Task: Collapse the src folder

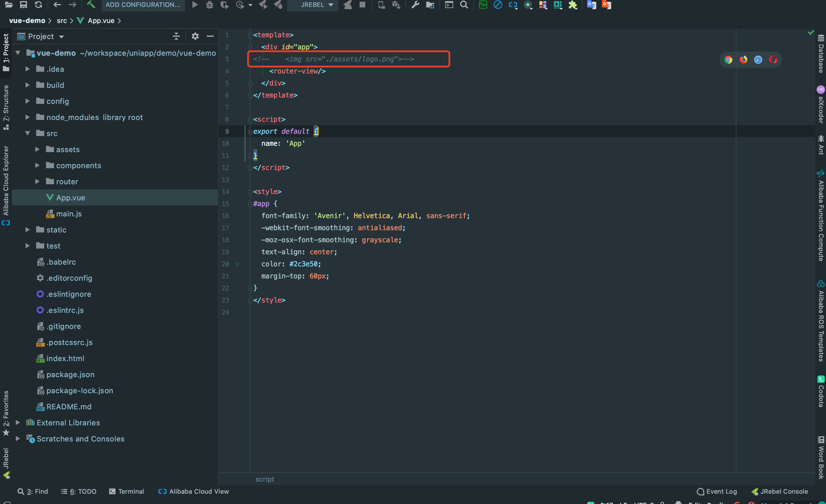Action: (28, 133)
